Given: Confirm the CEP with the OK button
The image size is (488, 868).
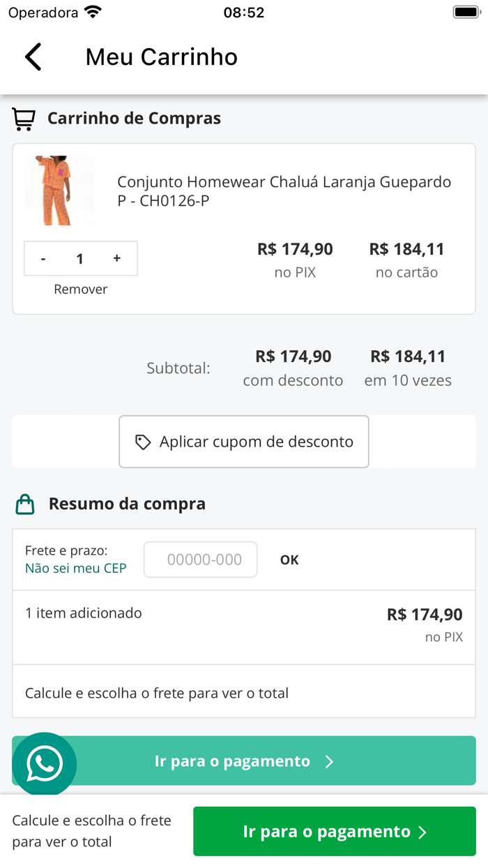Looking at the screenshot, I should [x=289, y=559].
